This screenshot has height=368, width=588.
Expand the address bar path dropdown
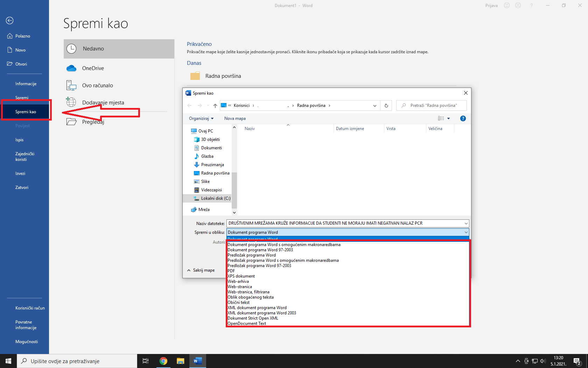374,105
